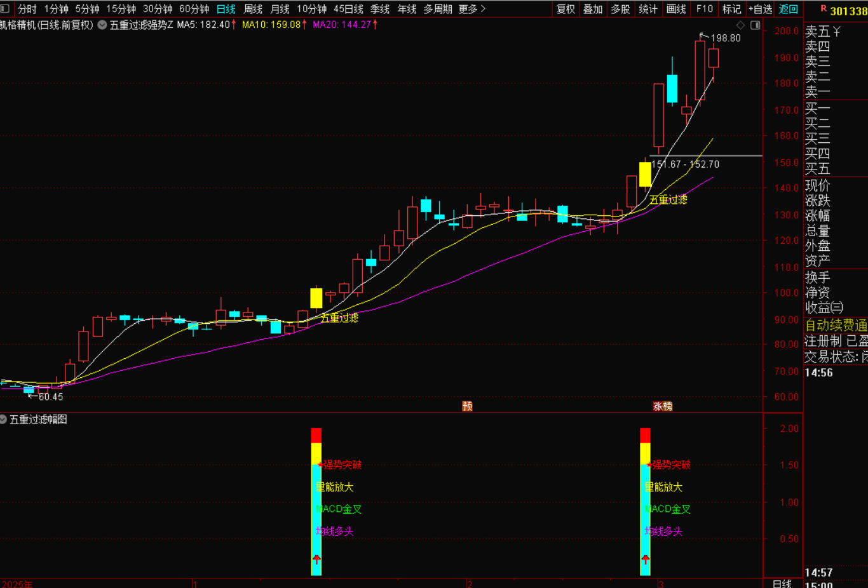Expand the 五重过滤幅图 sub-chart indicator menu

tap(4, 419)
